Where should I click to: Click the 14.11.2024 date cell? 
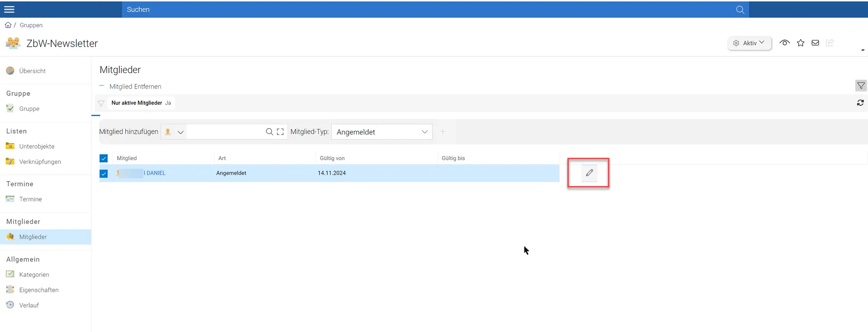click(332, 173)
